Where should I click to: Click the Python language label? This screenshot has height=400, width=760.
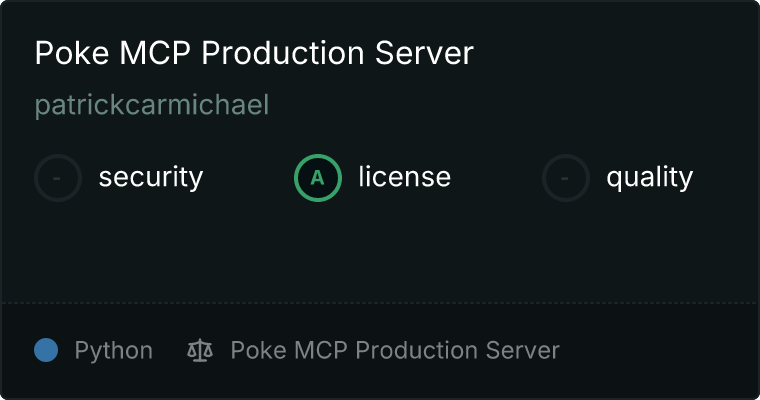[x=113, y=351]
